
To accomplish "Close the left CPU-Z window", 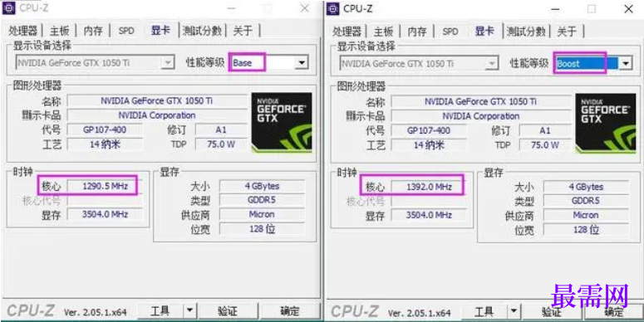I will (305, 8).
